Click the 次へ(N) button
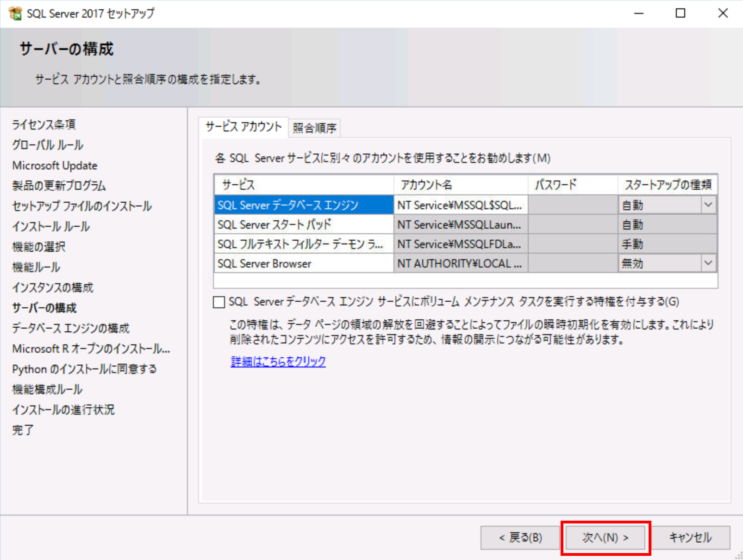Viewport: 743px width, 560px height. (606, 538)
